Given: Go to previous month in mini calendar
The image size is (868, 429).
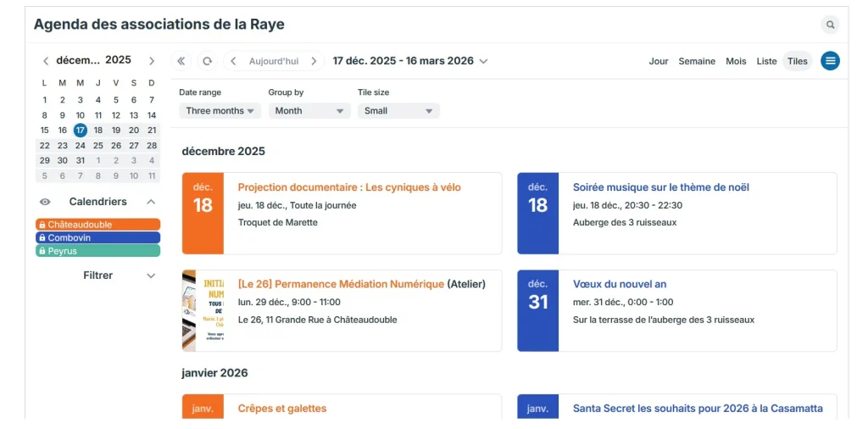Looking at the screenshot, I should (x=46, y=61).
